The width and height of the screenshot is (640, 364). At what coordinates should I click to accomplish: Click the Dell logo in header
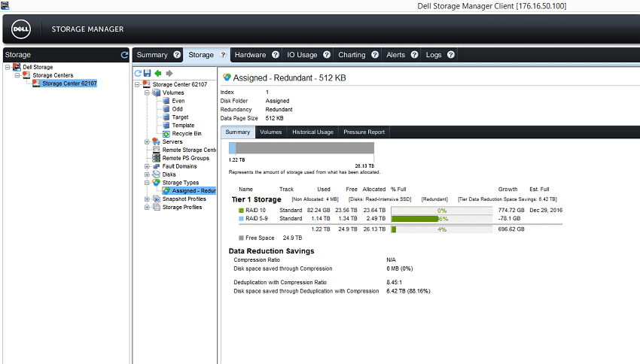21,29
